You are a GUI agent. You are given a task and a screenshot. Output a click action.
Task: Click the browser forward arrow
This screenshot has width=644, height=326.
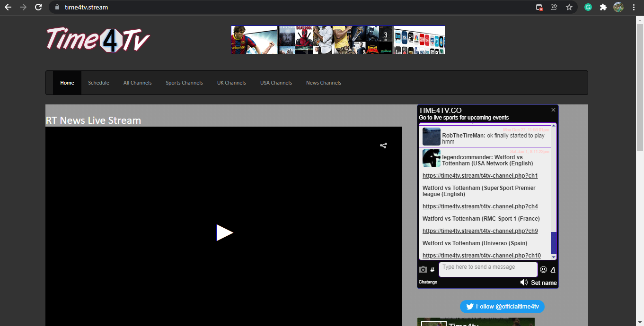23,8
